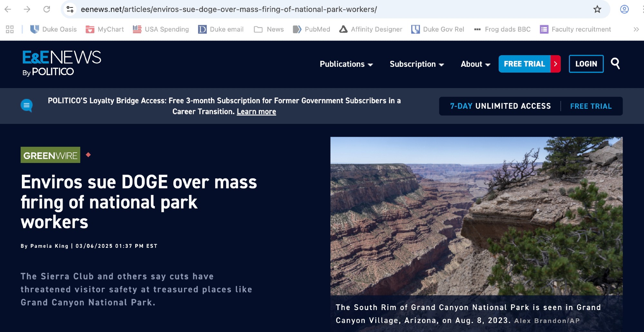Open the News bookmarks folder
The height and width of the screenshot is (332, 644).
(x=269, y=29)
